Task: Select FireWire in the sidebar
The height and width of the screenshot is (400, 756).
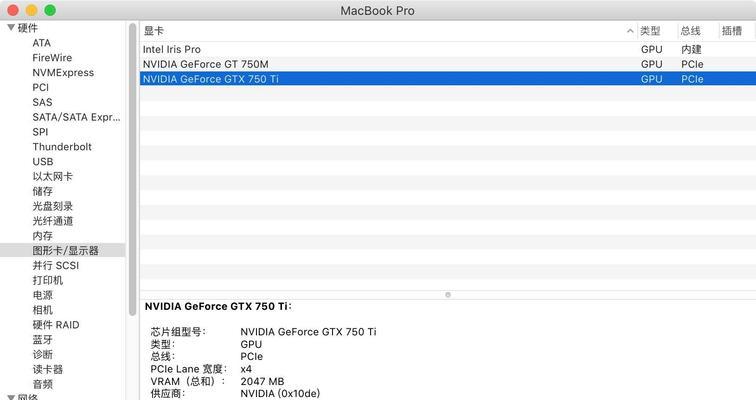Action: point(52,58)
